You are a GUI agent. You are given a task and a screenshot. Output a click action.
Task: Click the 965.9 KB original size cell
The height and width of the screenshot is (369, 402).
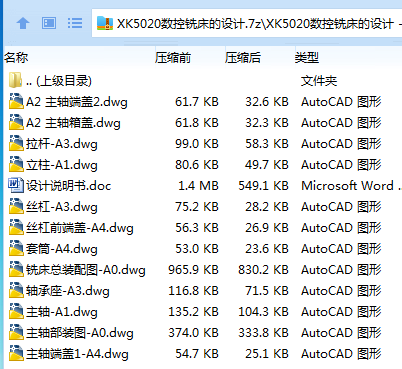point(193,270)
